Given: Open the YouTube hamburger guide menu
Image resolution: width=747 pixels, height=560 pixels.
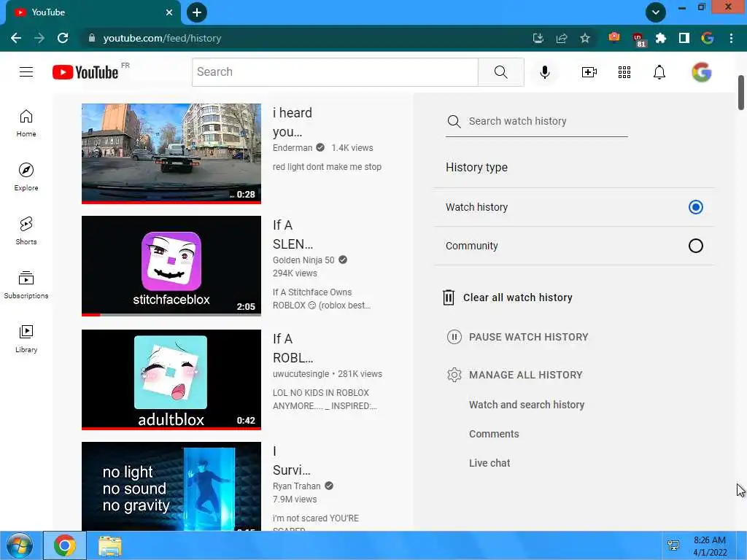Looking at the screenshot, I should point(26,72).
